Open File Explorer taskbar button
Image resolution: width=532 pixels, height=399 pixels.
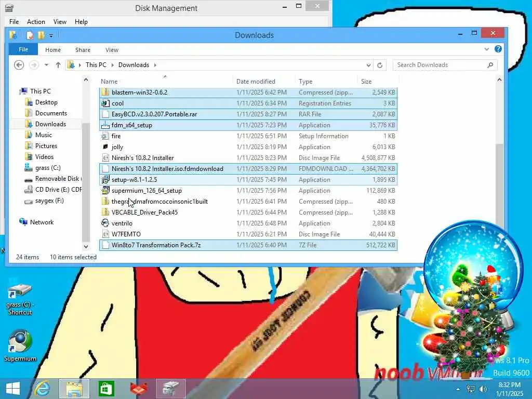(x=74, y=389)
